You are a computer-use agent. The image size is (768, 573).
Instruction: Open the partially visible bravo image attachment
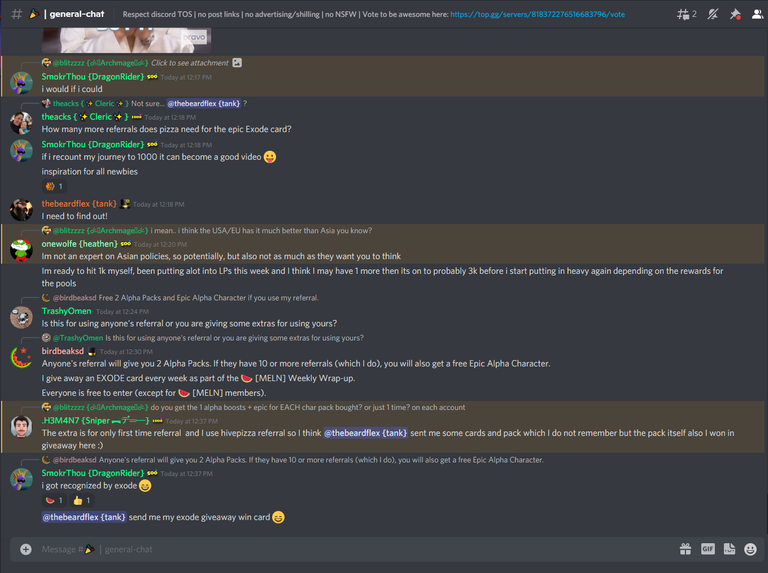pos(126,40)
